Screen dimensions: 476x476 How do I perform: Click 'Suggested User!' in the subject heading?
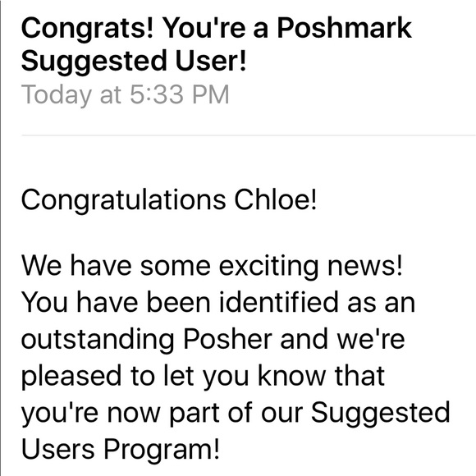(134, 61)
